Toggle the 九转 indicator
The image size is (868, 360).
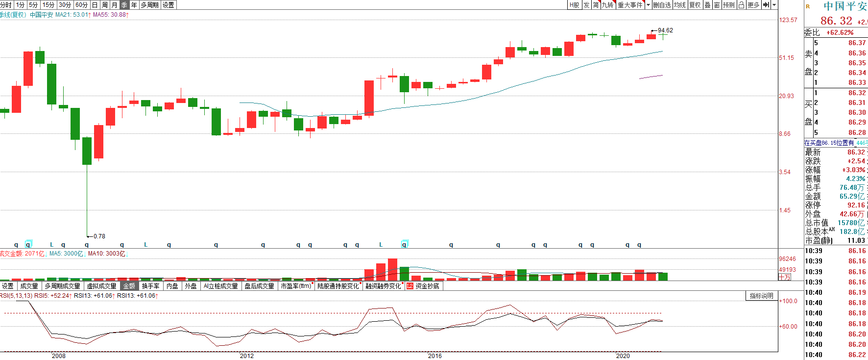pos(607,5)
